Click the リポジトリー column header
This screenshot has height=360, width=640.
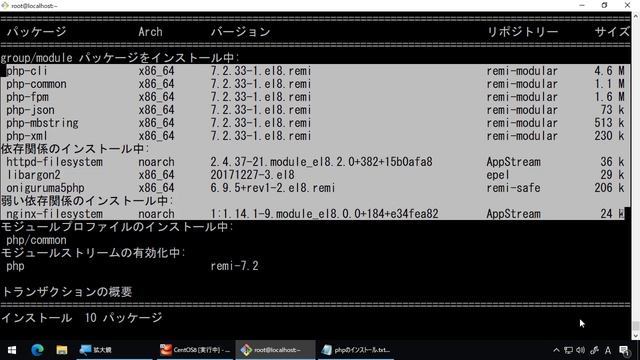(x=522, y=32)
